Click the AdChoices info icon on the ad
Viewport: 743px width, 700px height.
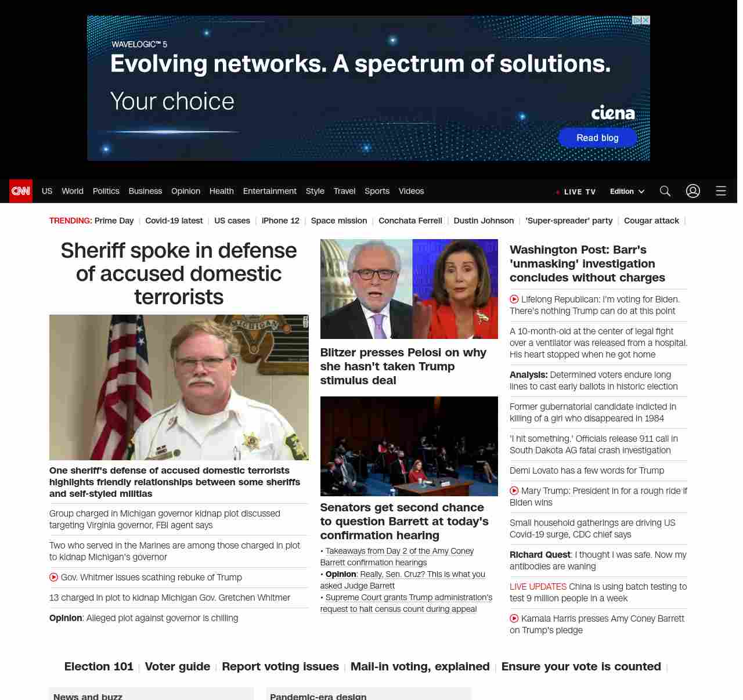click(x=637, y=20)
